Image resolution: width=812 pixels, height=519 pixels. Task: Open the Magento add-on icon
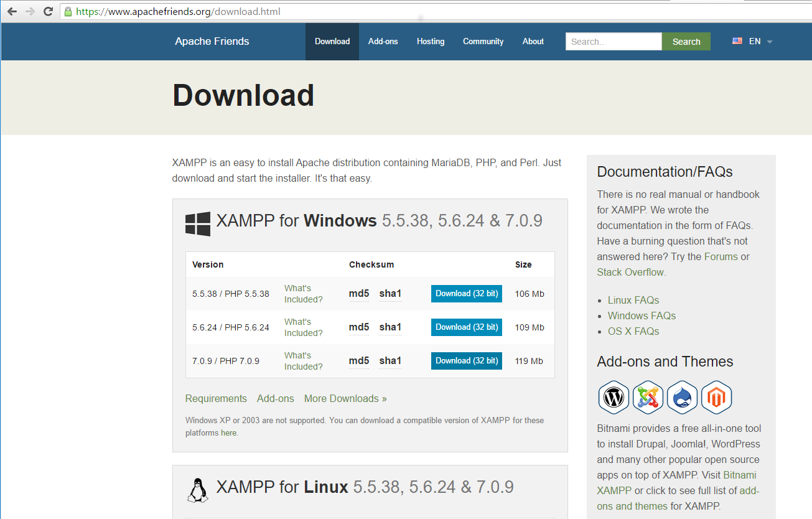coord(717,397)
